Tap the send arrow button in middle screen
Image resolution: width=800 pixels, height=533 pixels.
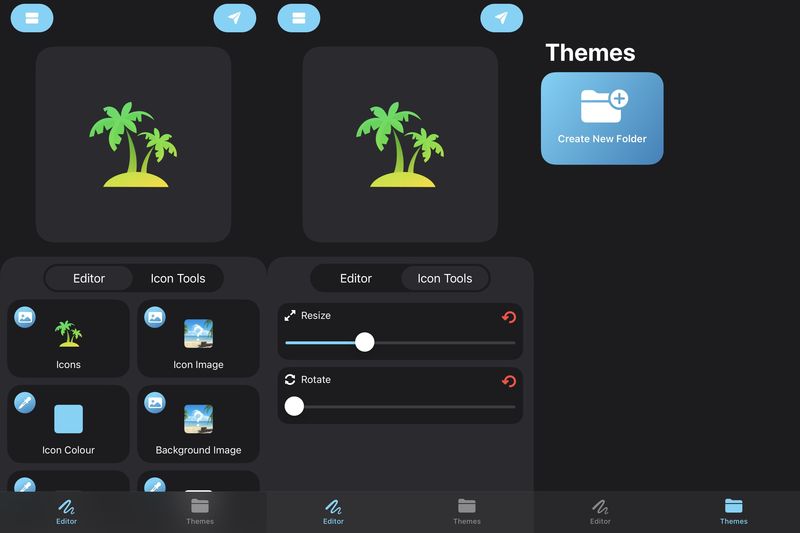tap(502, 18)
